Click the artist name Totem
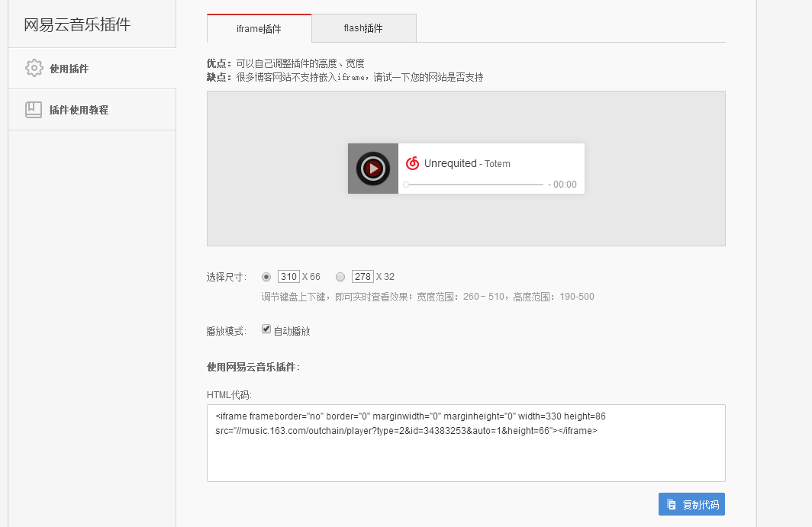The image size is (812, 527). pos(497,163)
